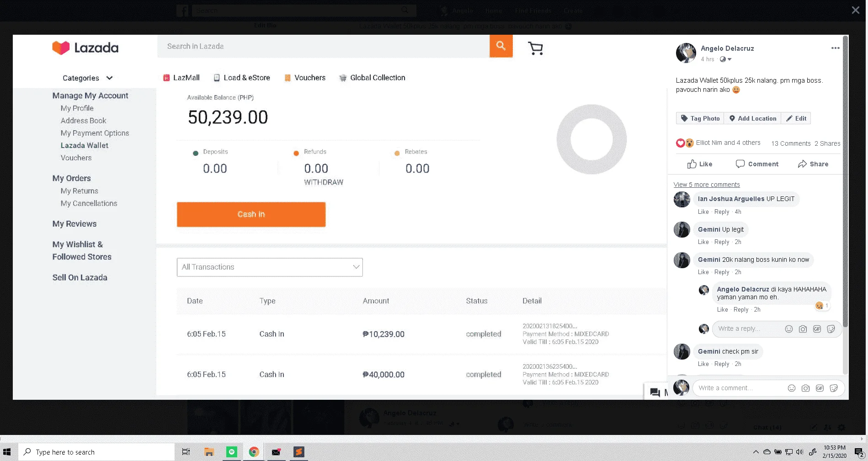Open the Load & eStore tab

click(242, 78)
